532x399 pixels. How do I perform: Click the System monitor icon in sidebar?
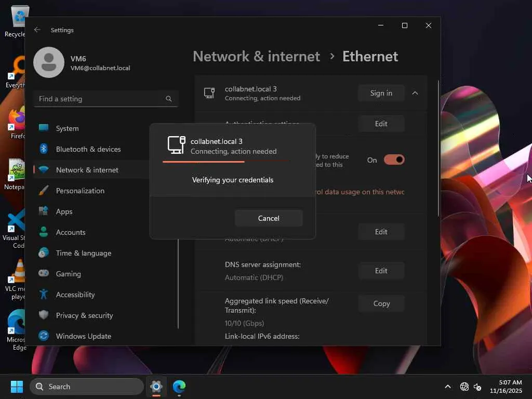44,128
